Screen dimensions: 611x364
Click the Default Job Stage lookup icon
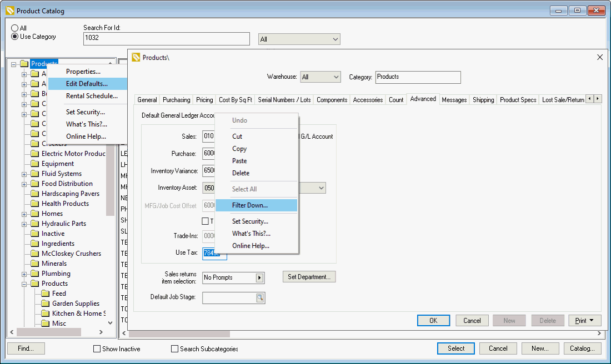tap(259, 298)
